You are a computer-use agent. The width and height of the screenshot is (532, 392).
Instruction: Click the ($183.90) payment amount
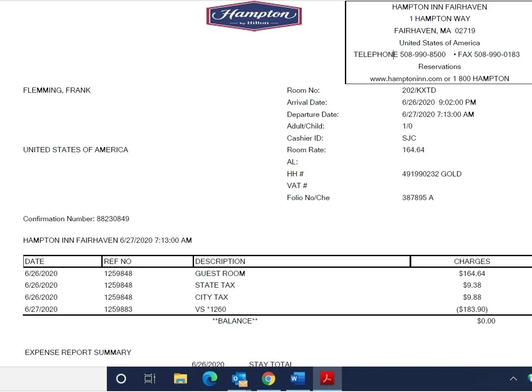pyautogui.click(x=472, y=309)
